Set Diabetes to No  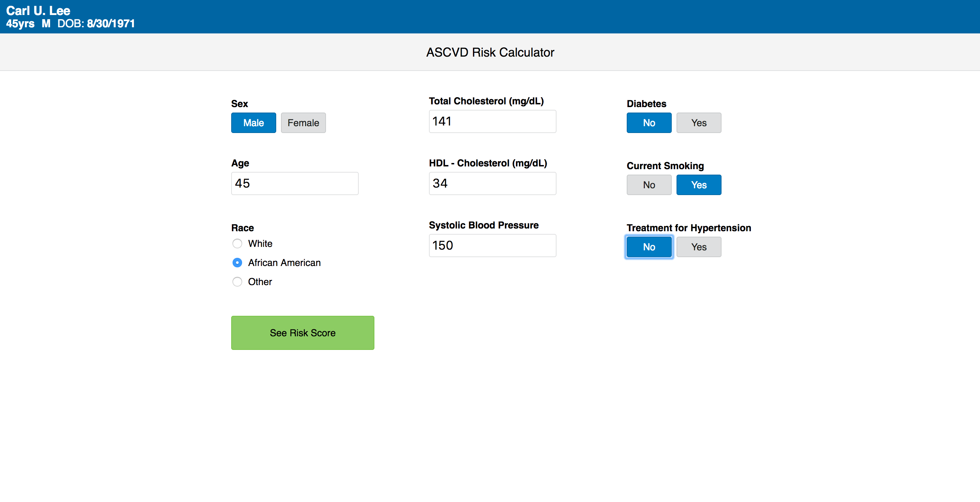649,122
